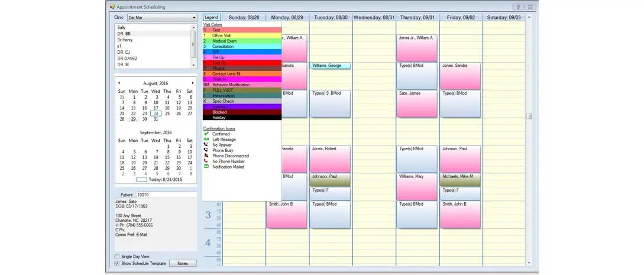Open Smith, John B appointment on Monday
Screen dimensions: 644x275
[287, 215]
